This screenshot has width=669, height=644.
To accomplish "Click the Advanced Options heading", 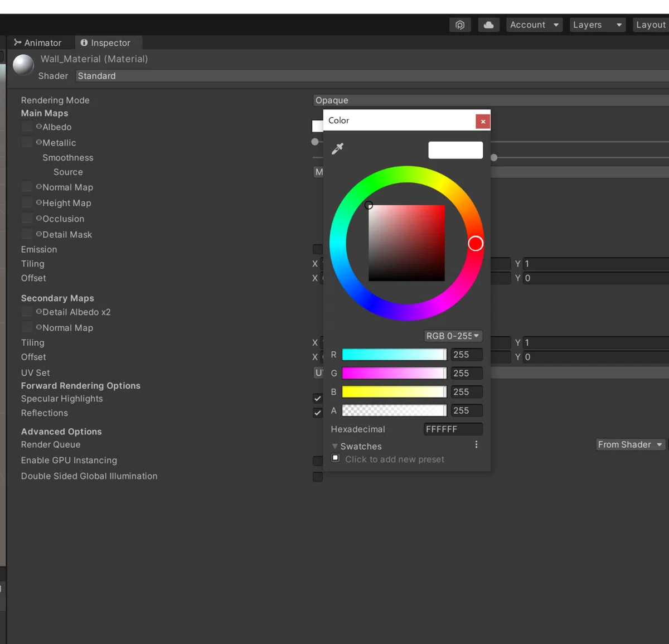I will pyautogui.click(x=61, y=432).
